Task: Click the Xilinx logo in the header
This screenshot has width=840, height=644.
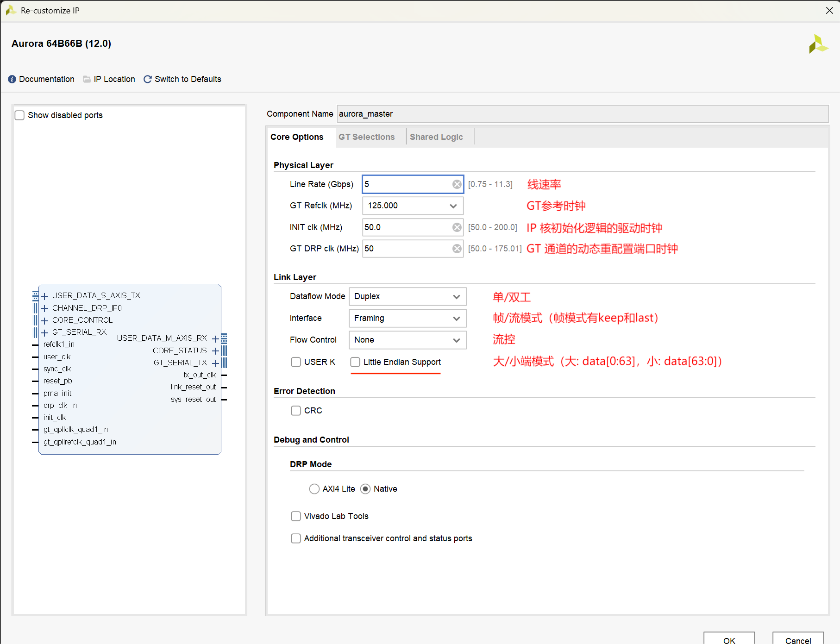Action: [819, 44]
